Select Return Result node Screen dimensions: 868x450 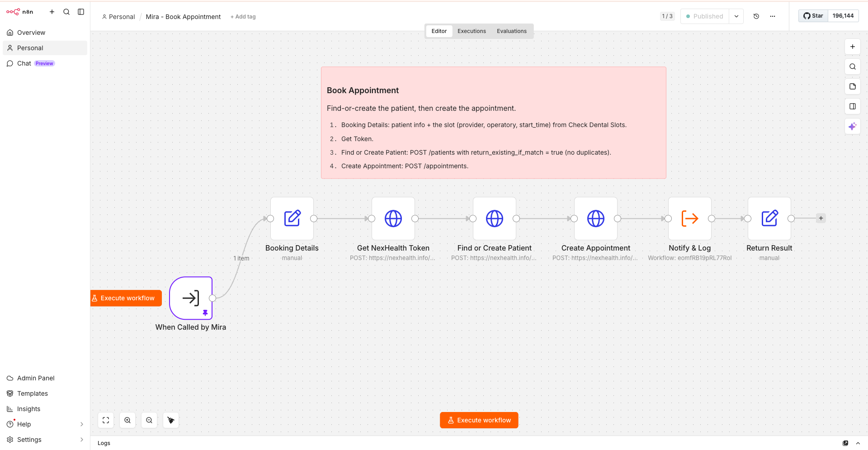tap(769, 218)
